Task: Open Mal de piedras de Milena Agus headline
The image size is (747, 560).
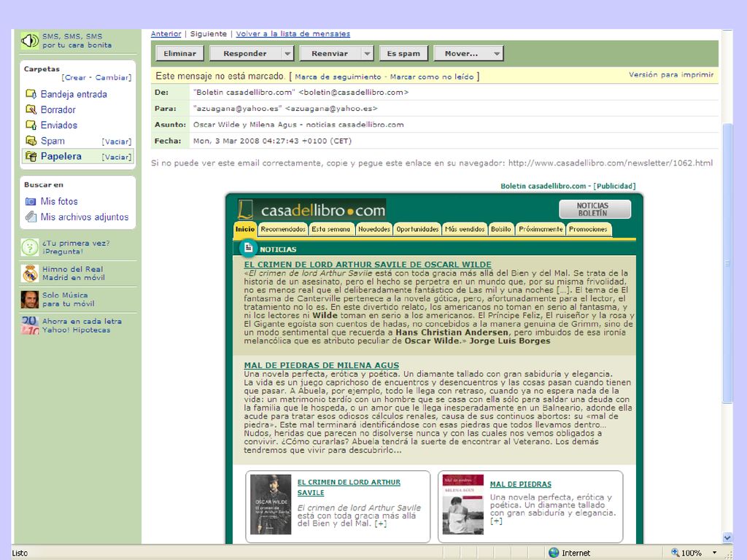Action: [322, 365]
